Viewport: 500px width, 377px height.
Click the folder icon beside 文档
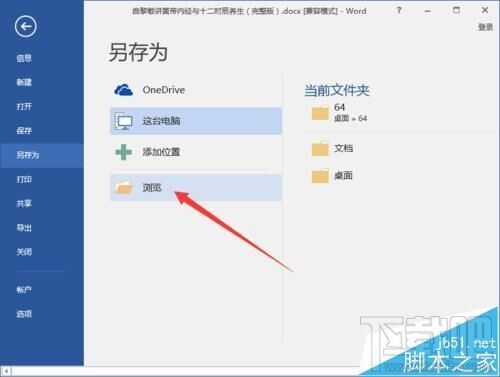click(320, 148)
